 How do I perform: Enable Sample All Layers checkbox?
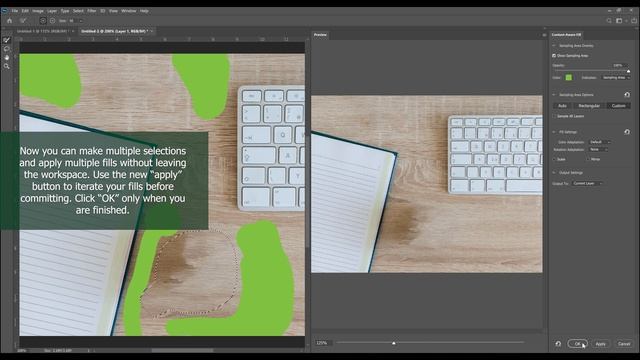(x=554, y=116)
